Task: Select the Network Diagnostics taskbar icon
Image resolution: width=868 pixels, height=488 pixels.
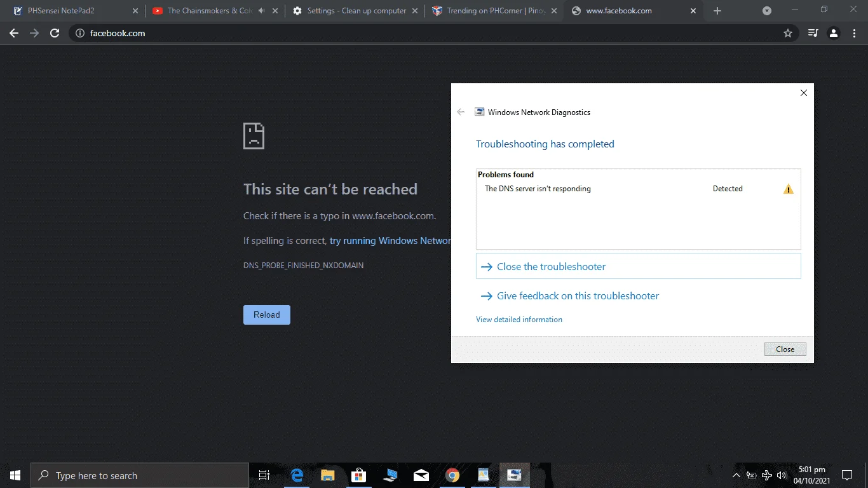Action: click(x=514, y=475)
